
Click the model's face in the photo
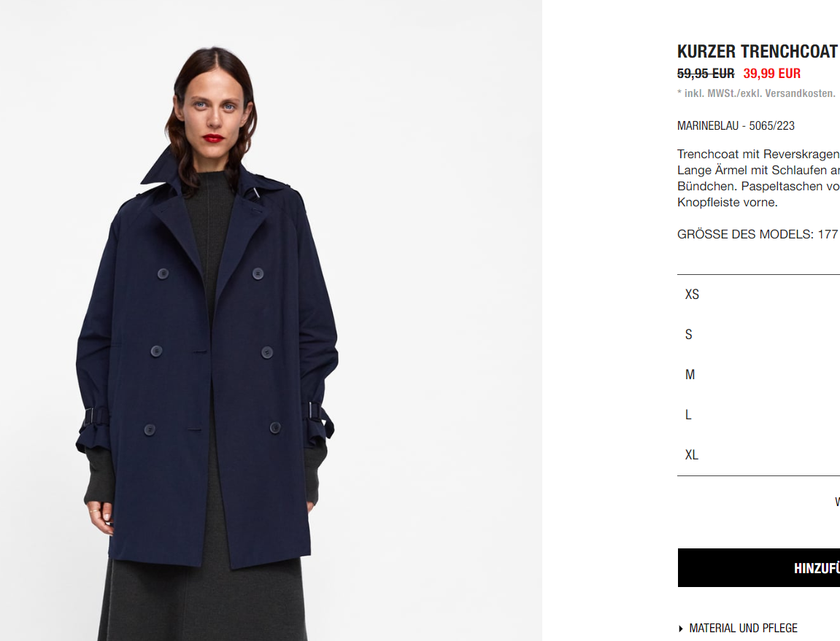[x=215, y=110]
